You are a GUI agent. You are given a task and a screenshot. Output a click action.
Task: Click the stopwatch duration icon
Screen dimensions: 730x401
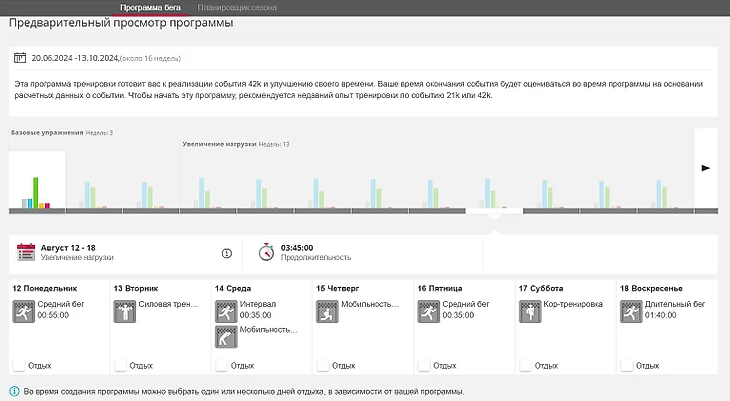[x=266, y=252]
